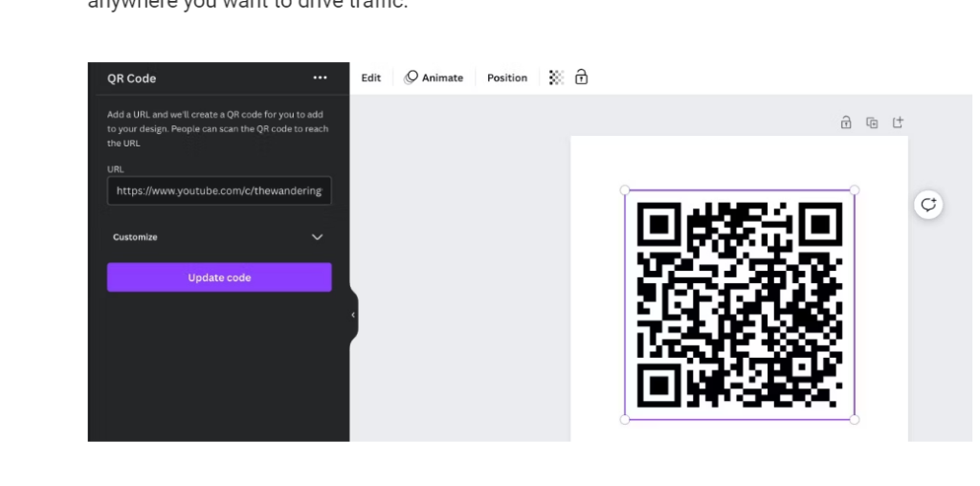Viewport: 980px width, 486px height.
Task: Lock the page using the page lock icon
Action: click(x=846, y=122)
